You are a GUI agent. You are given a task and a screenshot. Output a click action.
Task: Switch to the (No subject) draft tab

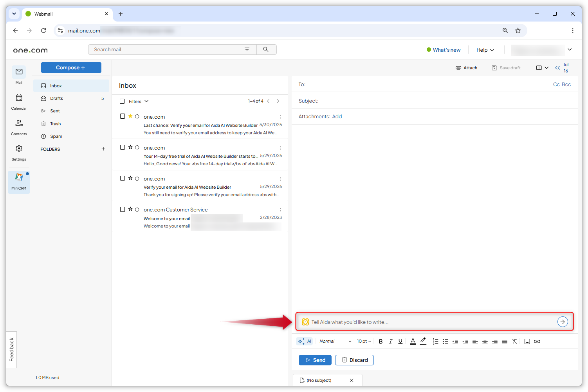pos(319,380)
